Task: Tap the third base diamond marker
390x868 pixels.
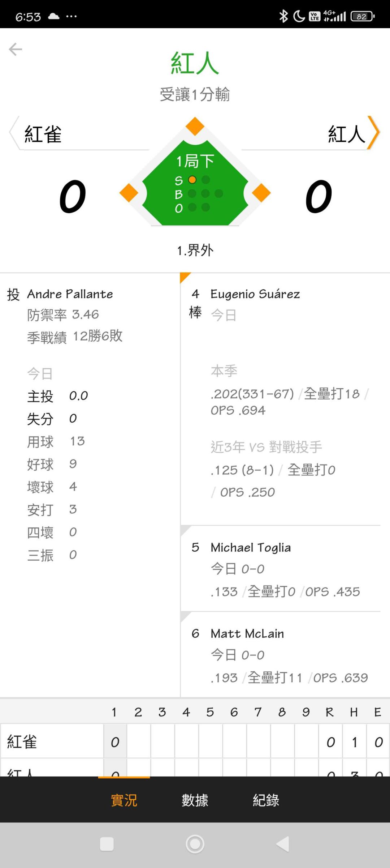Action: coord(129,193)
